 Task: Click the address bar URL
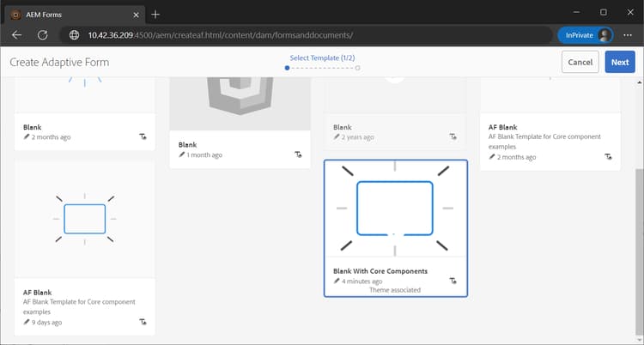[221, 35]
